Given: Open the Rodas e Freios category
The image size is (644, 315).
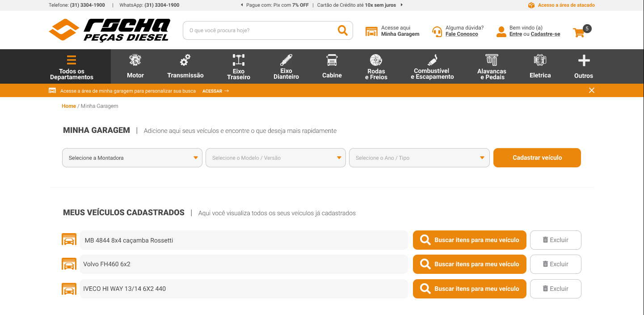Looking at the screenshot, I should point(376,67).
